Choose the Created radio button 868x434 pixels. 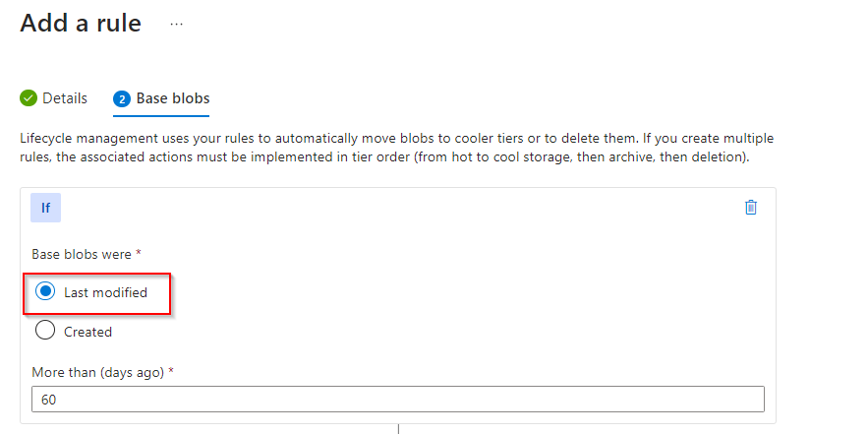click(x=44, y=332)
